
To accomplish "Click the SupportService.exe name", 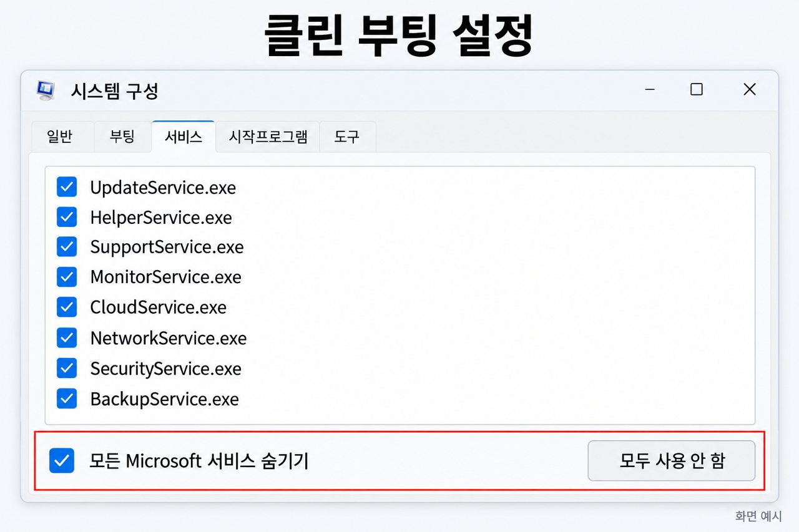I will point(167,248).
